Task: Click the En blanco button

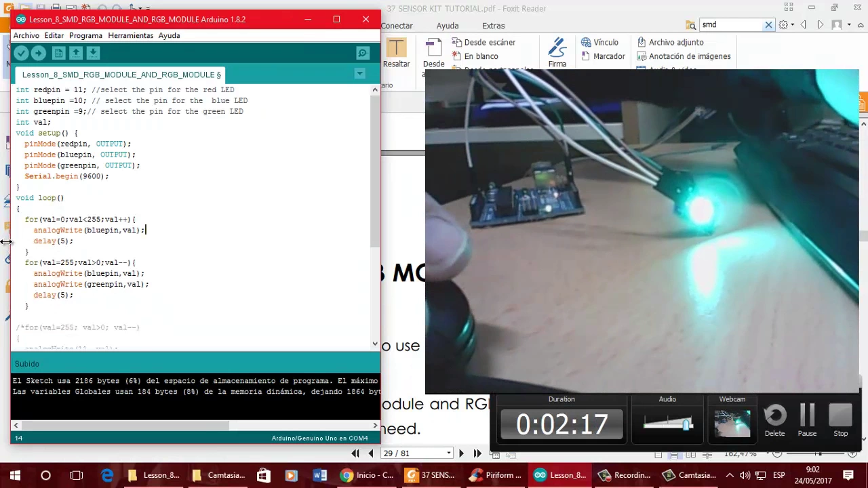Action: 475,56
